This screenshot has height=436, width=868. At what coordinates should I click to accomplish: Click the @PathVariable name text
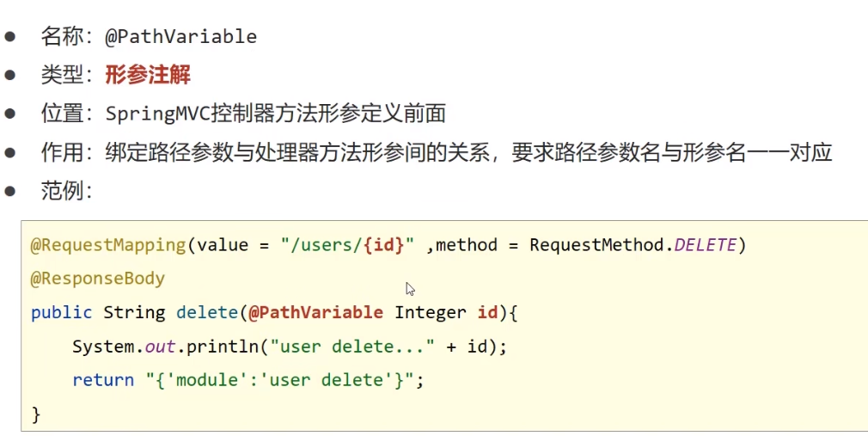pos(181,37)
